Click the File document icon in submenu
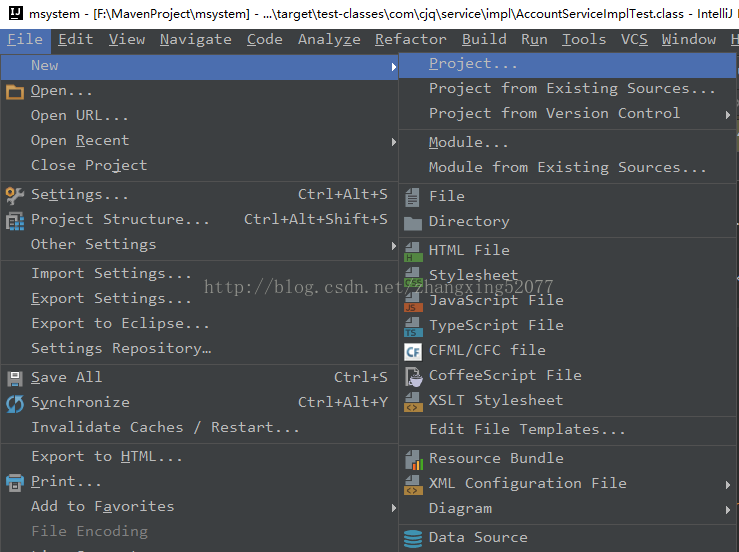This screenshot has width=739, height=552. point(412,197)
